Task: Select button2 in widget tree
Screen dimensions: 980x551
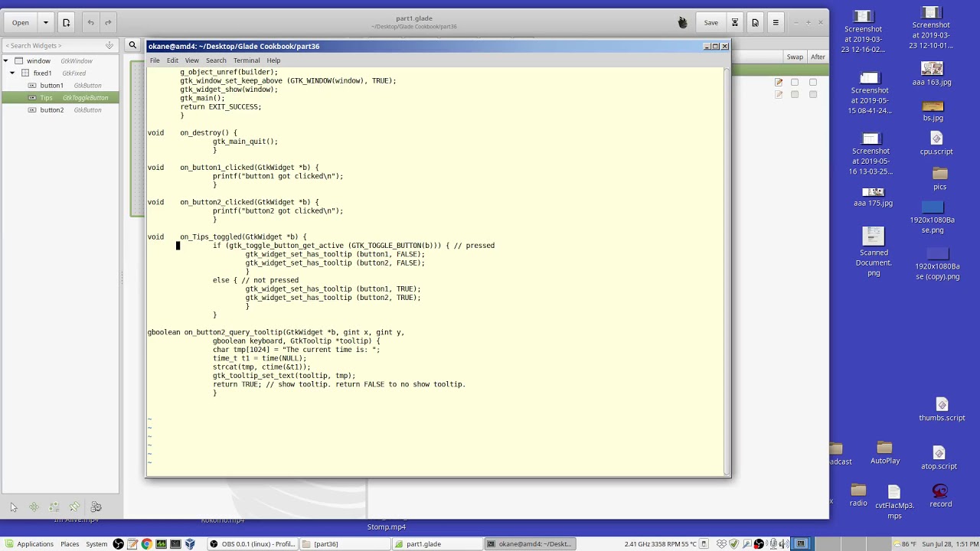Action: coord(60,109)
